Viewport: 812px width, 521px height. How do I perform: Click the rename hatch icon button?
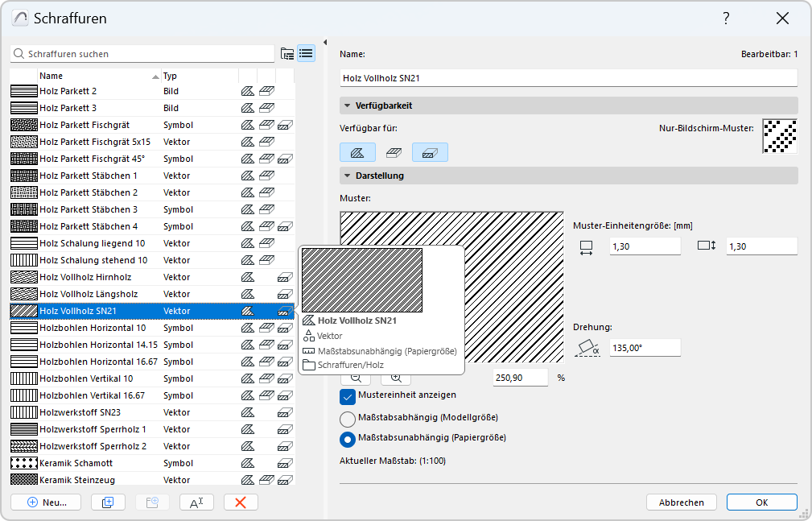196,502
